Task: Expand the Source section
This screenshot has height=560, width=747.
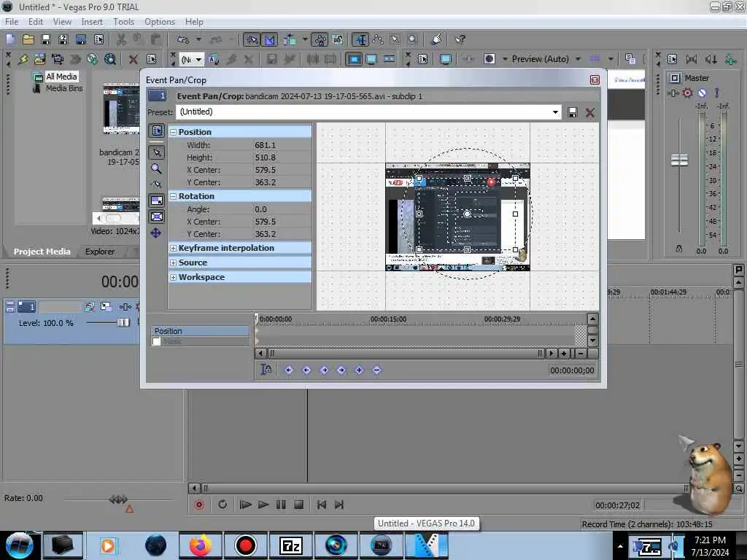Action: tap(174, 262)
